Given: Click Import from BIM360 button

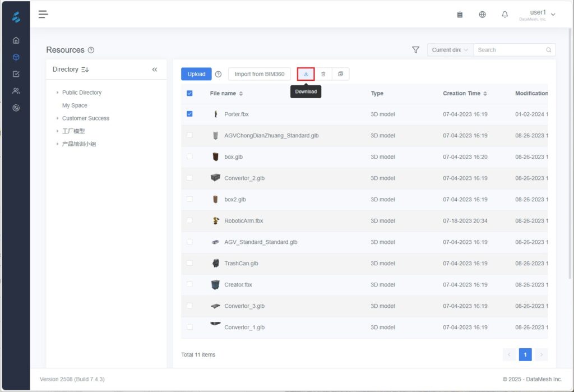Looking at the screenshot, I should pos(259,74).
